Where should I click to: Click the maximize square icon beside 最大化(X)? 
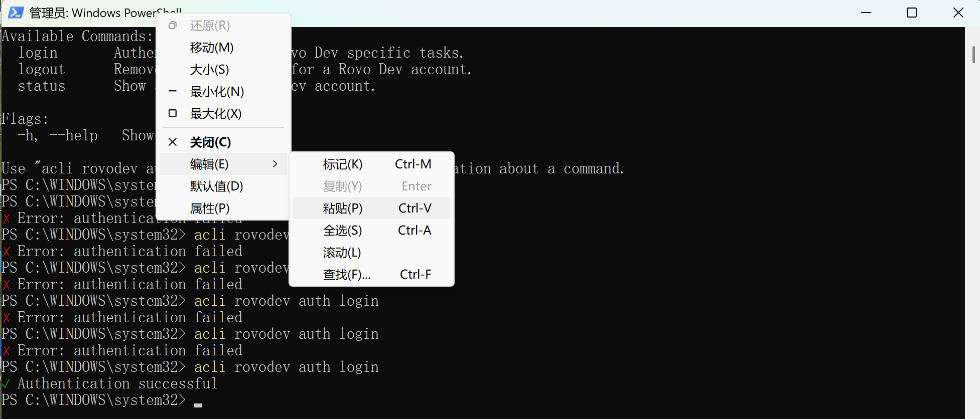point(172,113)
